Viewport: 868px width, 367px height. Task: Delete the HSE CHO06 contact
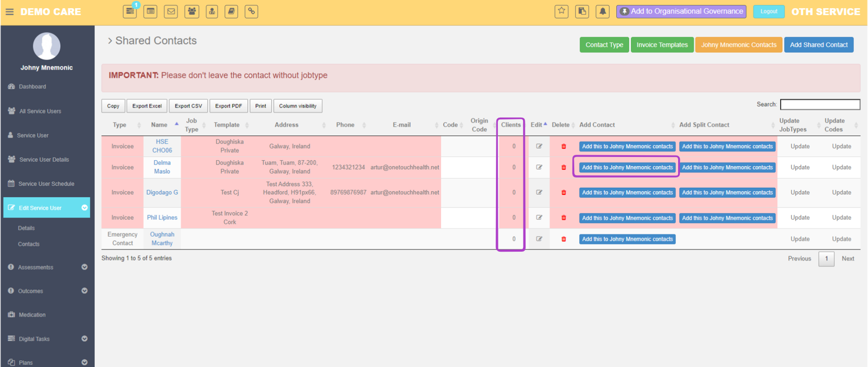[x=564, y=146]
